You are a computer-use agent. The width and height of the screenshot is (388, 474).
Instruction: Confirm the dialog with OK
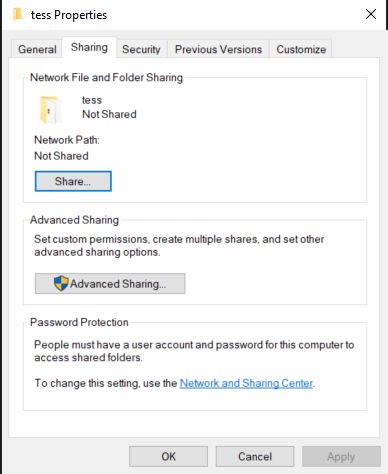[168, 456]
